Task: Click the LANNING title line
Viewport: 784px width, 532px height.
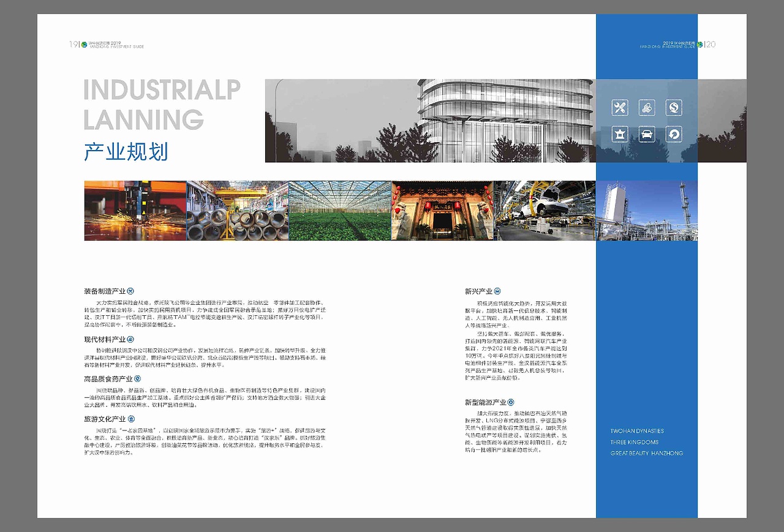Action: 143,119
